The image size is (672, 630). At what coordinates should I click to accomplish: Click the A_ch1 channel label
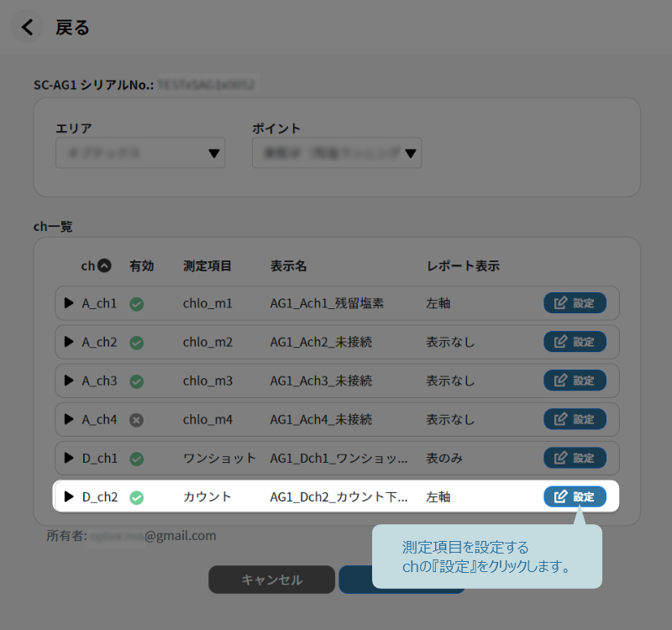(99, 303)
